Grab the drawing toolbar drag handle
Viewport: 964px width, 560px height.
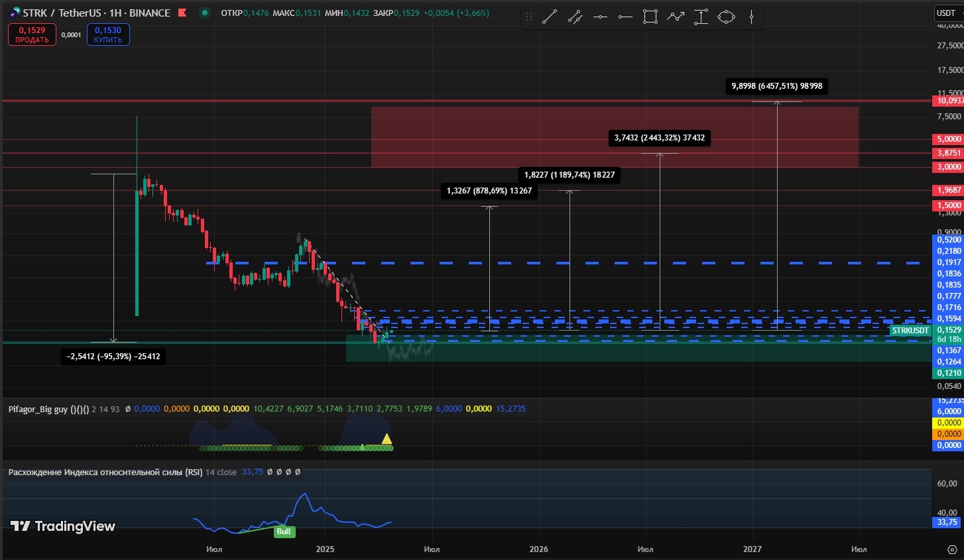[x=529, y=17]
